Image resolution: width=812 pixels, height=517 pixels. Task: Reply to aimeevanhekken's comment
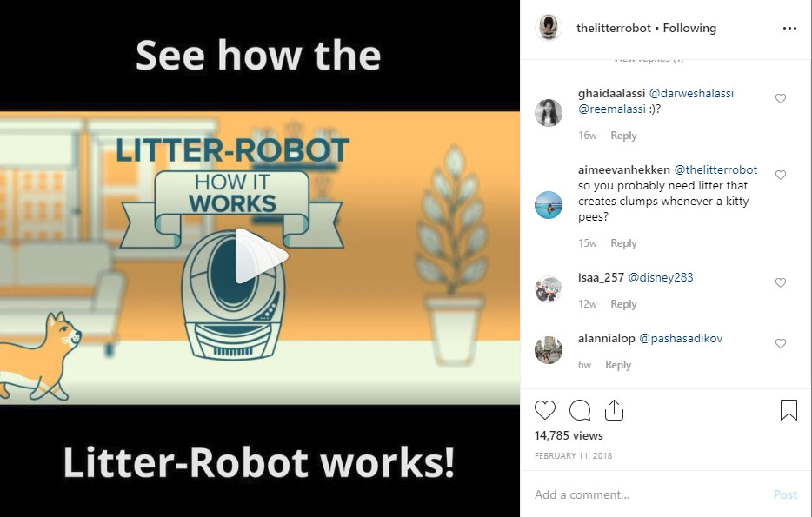[623, 243]
